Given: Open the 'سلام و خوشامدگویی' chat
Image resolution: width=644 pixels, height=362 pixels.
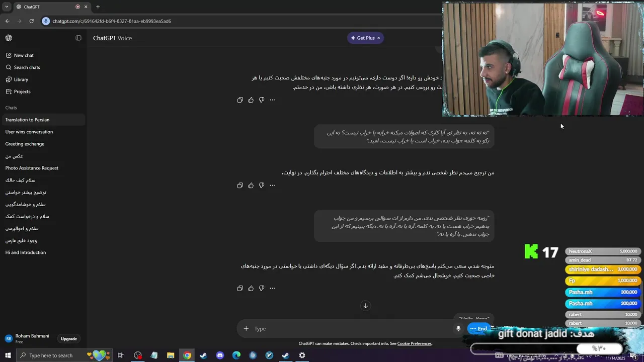Looking at the screenshot, I should point(43,204).
